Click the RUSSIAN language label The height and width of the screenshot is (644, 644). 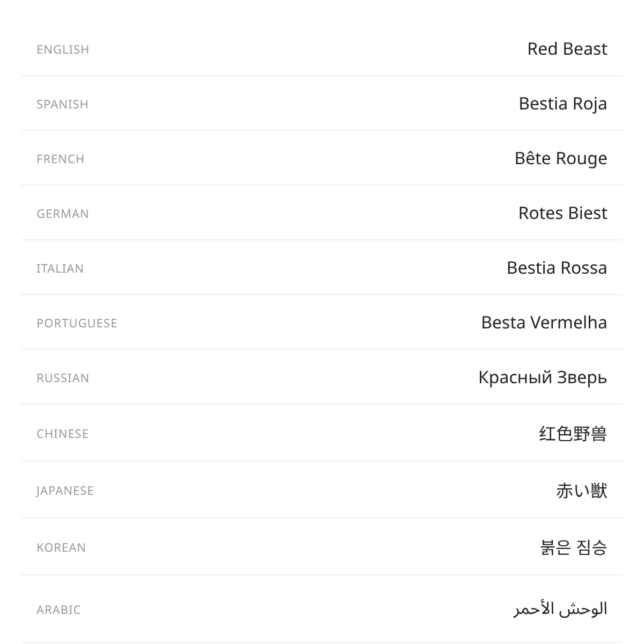(63, 378)
